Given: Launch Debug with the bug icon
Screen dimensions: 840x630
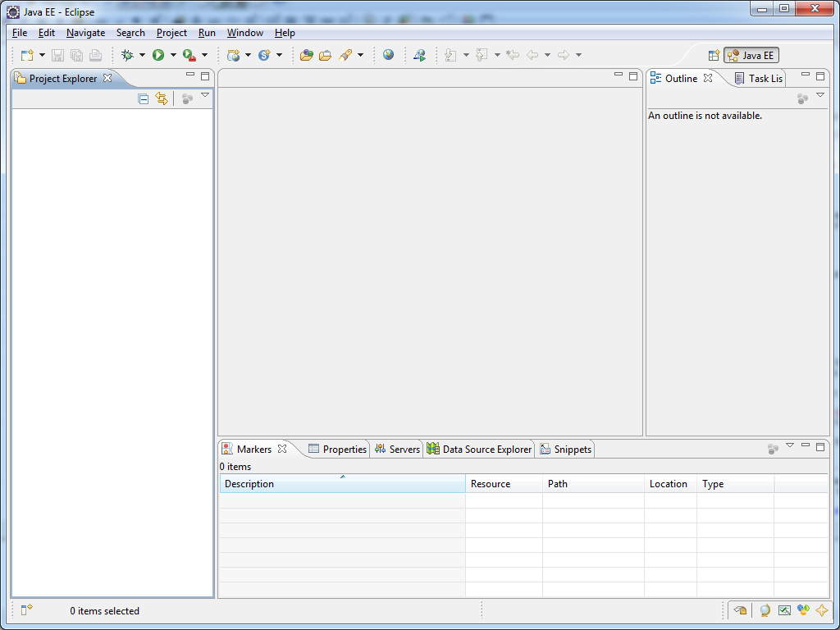Looking at the screenshot, I should pyautogui.click(x=127, y=55).
